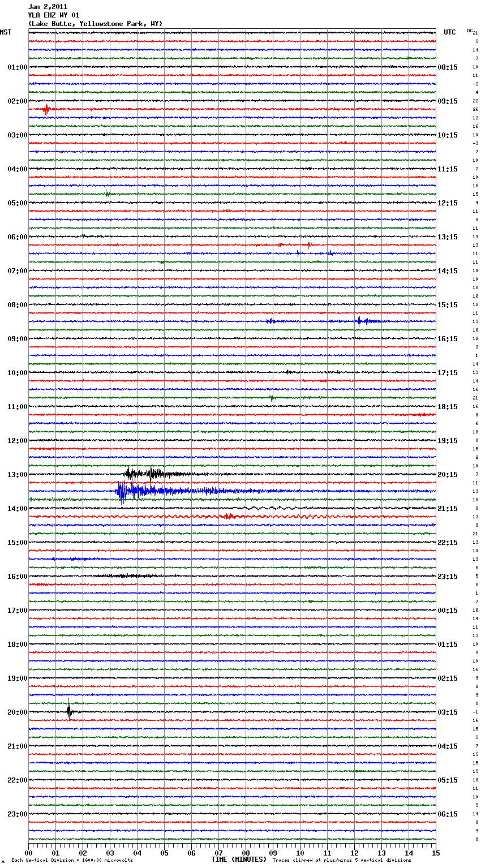Click the '15:15' UTC time label

click(x=448, y=305)
